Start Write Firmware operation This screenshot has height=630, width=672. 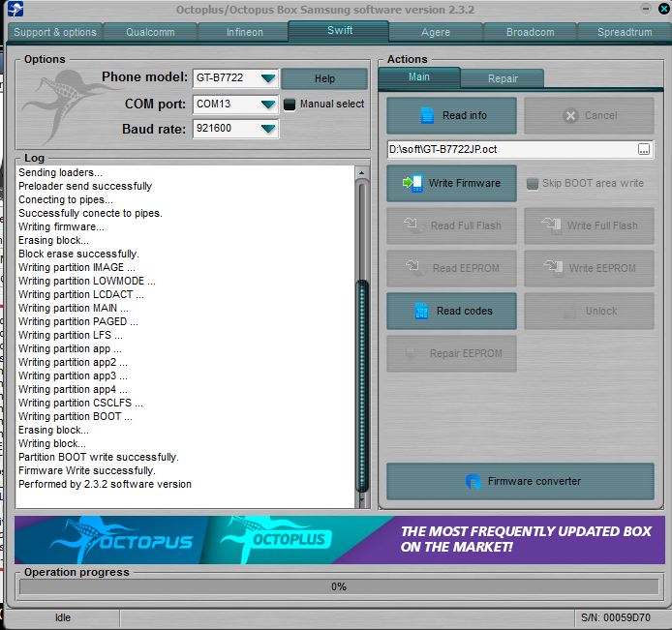point(451,183)
